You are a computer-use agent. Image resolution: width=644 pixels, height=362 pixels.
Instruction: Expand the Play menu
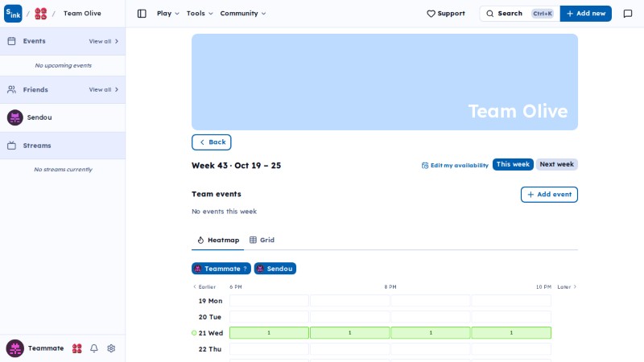[x=168, y=14]
